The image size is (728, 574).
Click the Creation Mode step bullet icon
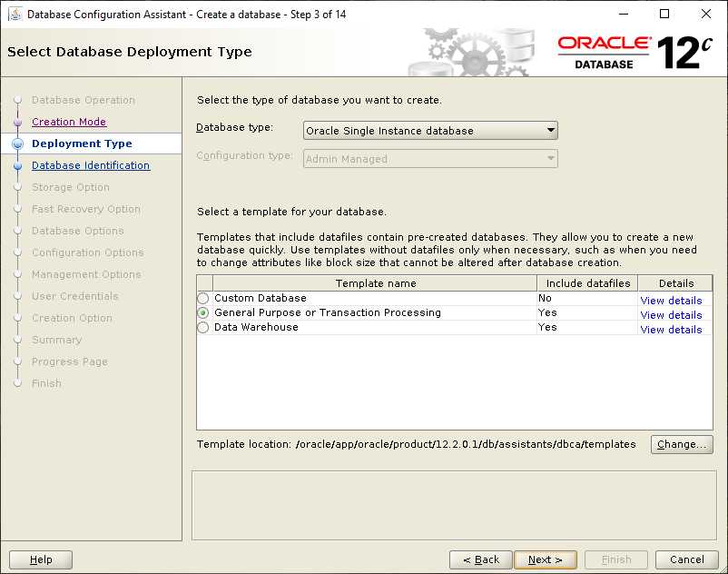(17, 122)
